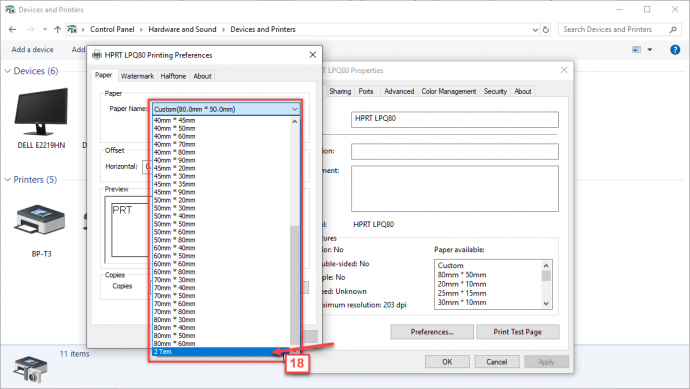Viewport: 690px width, 389px height.
Task: Switch to Paper tab in Printing Preferences
Action: point(104,75)
